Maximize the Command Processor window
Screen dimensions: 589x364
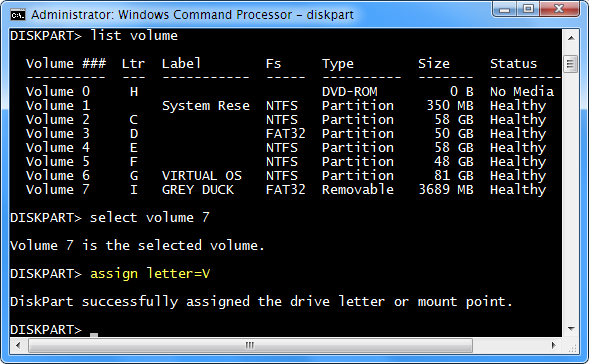point(528,9)
